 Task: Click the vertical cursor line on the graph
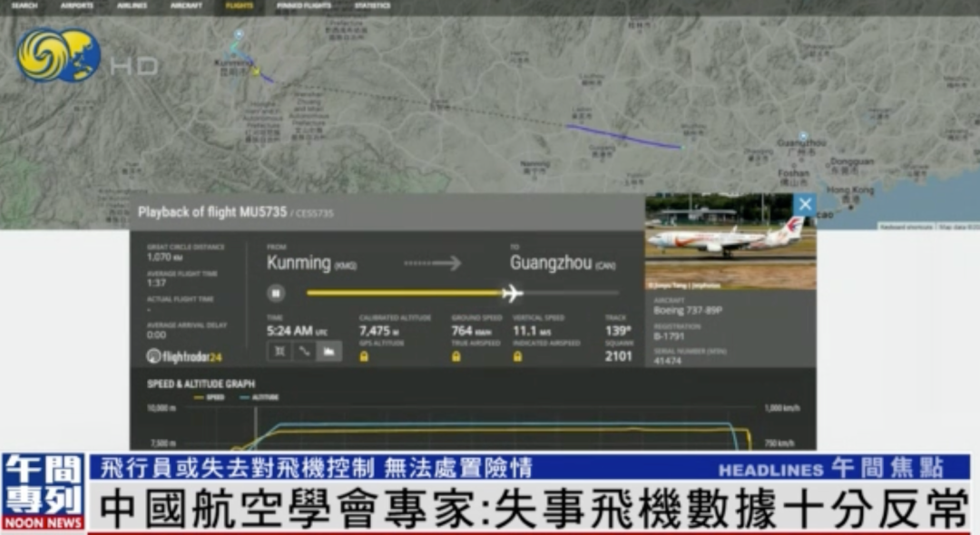tap(255, 428)
